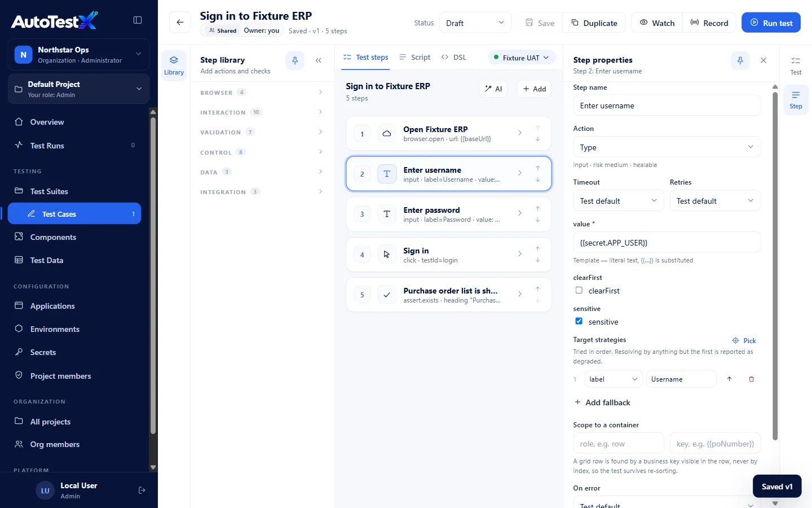Expand the INTERACTION step category

[x=262, y=112]
